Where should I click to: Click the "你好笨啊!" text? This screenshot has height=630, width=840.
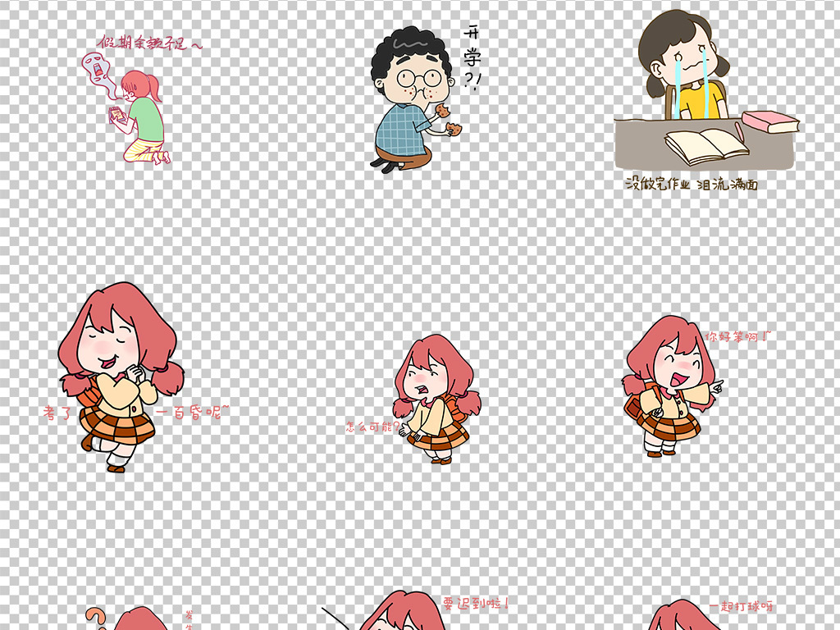[x=738, y=336]
